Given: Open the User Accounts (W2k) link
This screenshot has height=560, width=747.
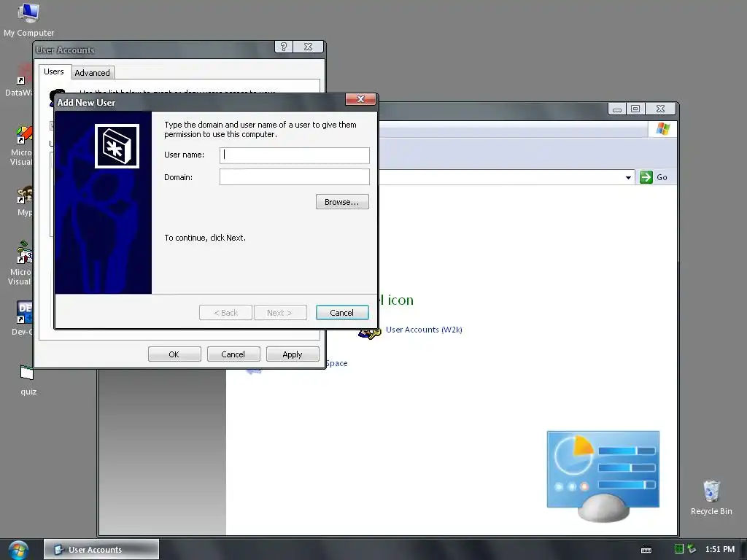Looking at the screenshot, I should [424, 330].
